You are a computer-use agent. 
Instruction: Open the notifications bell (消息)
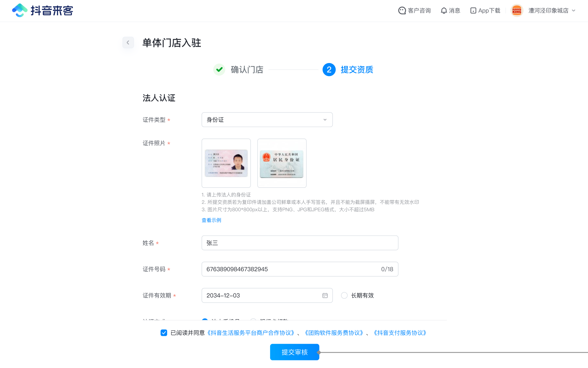[444, 11]
